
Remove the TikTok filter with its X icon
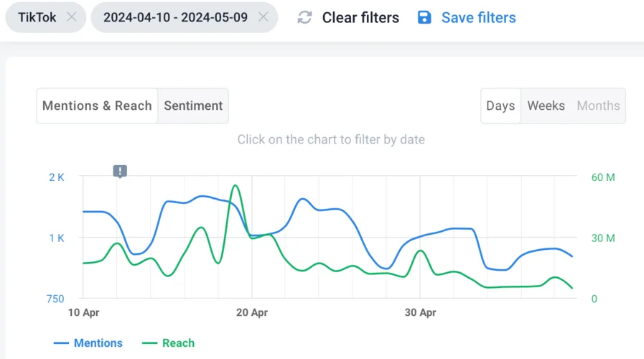click(x=71, y=17)
